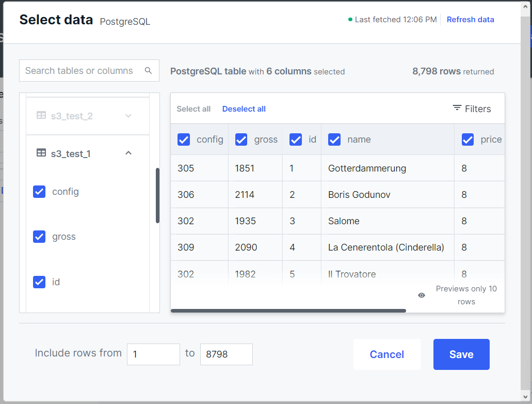Click the table icon beside s3_test_1
The height and width of the screenshot is (404, 532).
(x=41, y=153)
